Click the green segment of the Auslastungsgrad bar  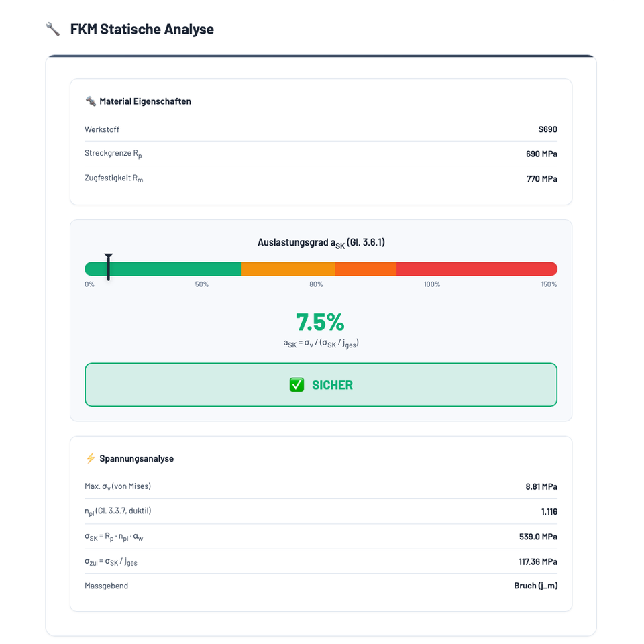[174, 269]
